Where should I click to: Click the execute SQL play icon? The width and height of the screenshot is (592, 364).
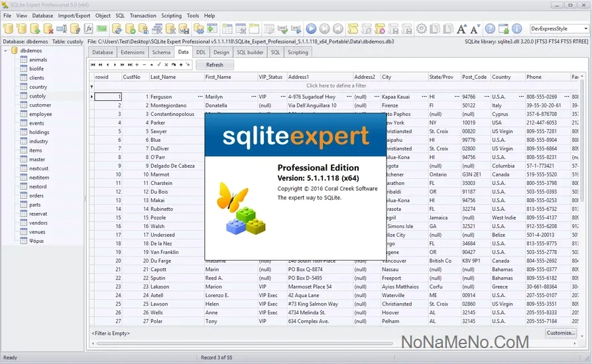pyautogui.click(x=311, y=29)
